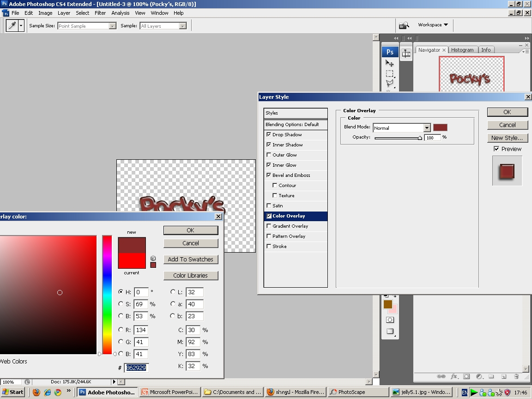Launch Internet Explorer from quick launch

point(48,392)
